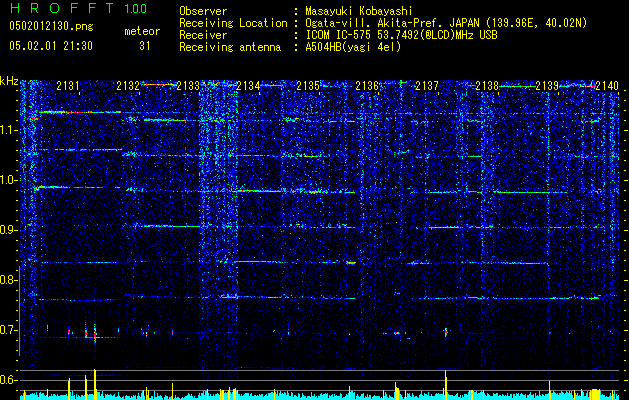Click the date stamp 05.02.01 21:30
Viewport: 629px width, 400px height.
pyautogui.click(x=51, y=46)
